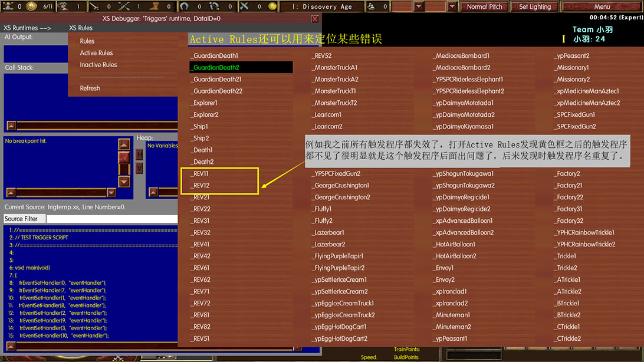Click the horseshoe cavalry icon
Screen dimensions: 644x362
pyautogui.click(x=185, y=6)
